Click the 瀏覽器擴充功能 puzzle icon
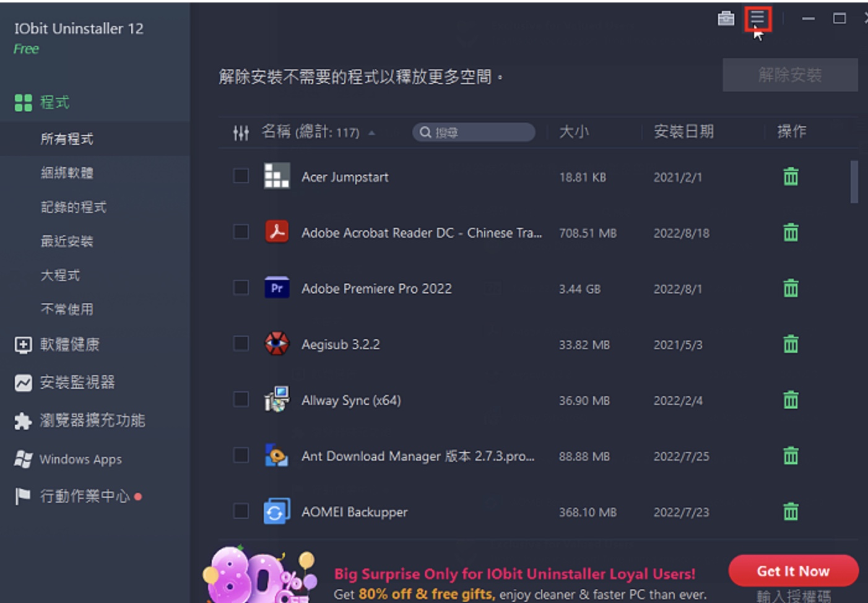 [23, 422]
